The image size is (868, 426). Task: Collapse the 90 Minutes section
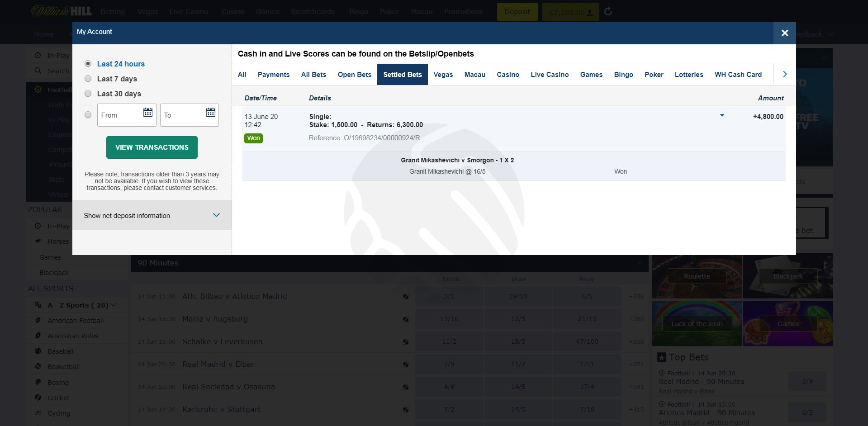(640, 263)
